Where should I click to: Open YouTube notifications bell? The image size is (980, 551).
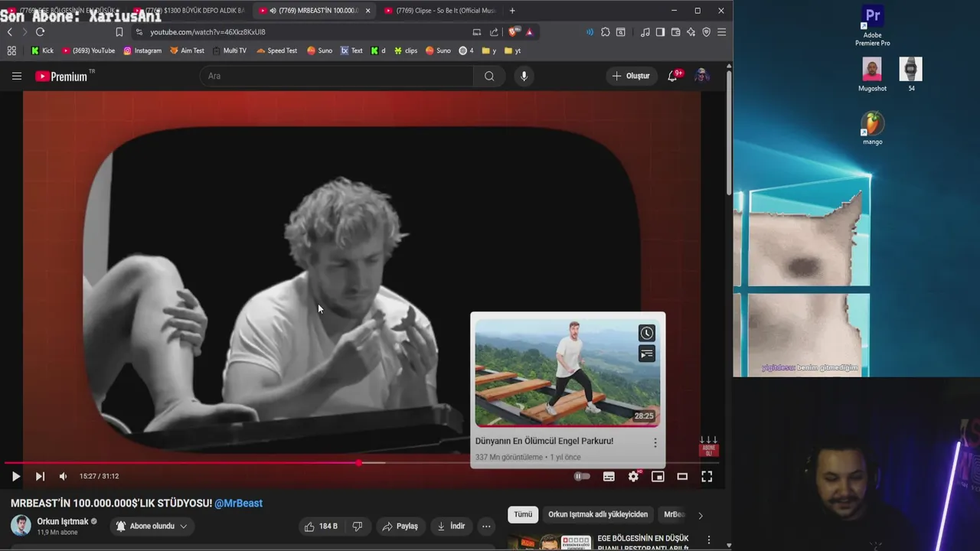pos(672,76)
